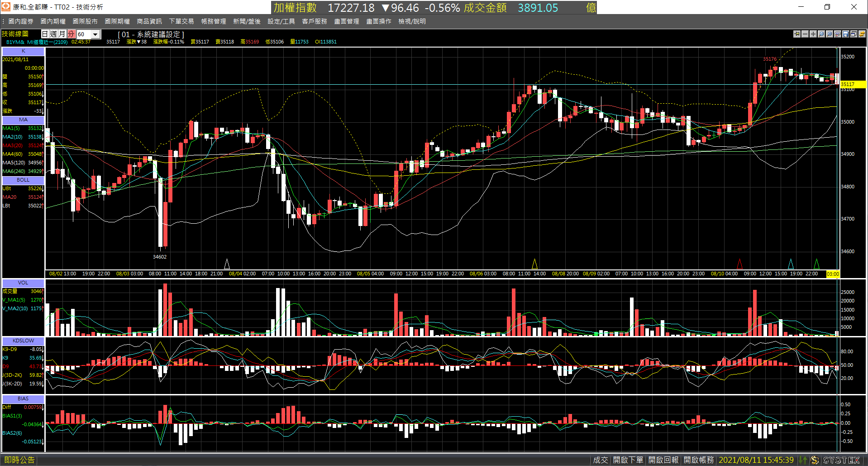This screenshot has height=466, width=868.
Task: Click the yellow 35117 price marker
Action: pyautogui.click(x=853, y=84)
